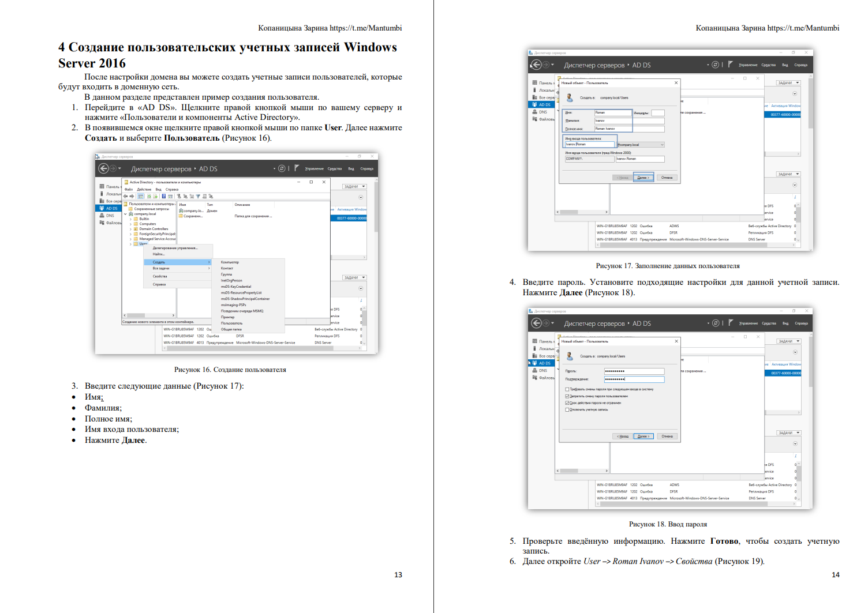Choose 'Группа' in the Figure 16 submenu

(x=226, y=274)
